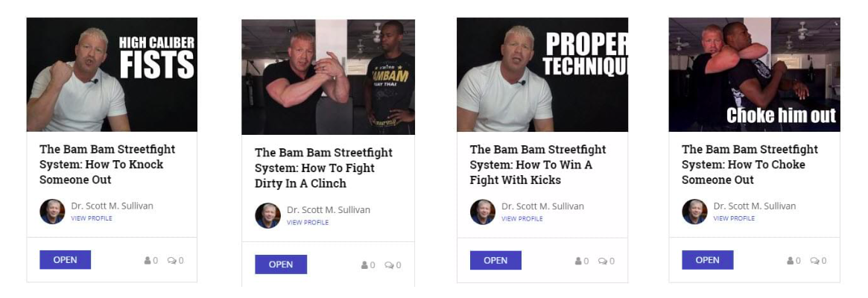Click the comments icon on Knock Someone Out card
Screen dimensions: 868x298
pos(171,261)
